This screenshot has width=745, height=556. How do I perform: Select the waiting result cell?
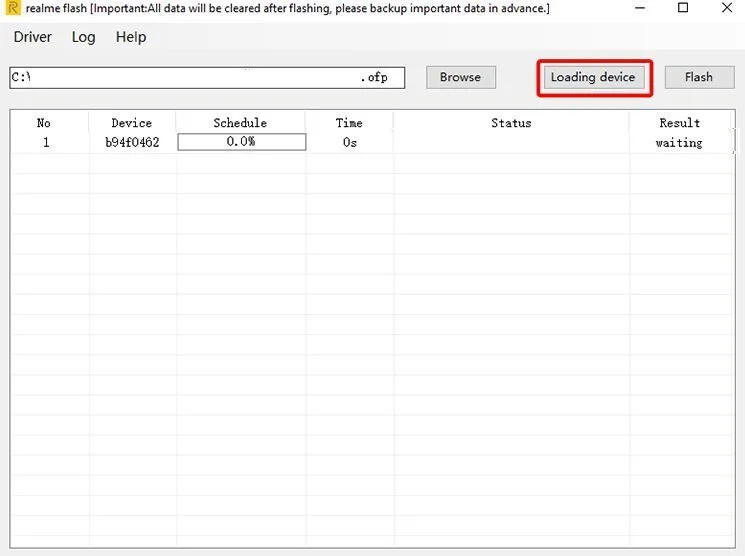click(679, 143)
